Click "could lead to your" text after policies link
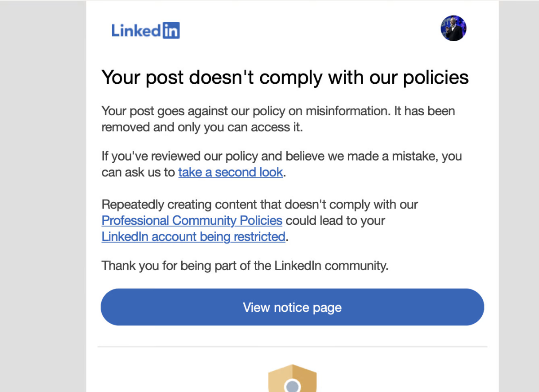Screen dimensions: 539x392 pos(336,220)
